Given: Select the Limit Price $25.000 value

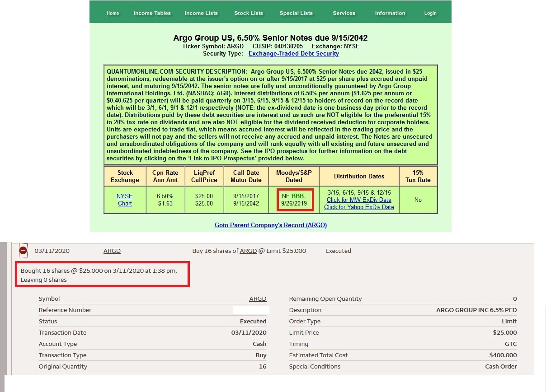Looking at the screenshot, I should [505, 332].
